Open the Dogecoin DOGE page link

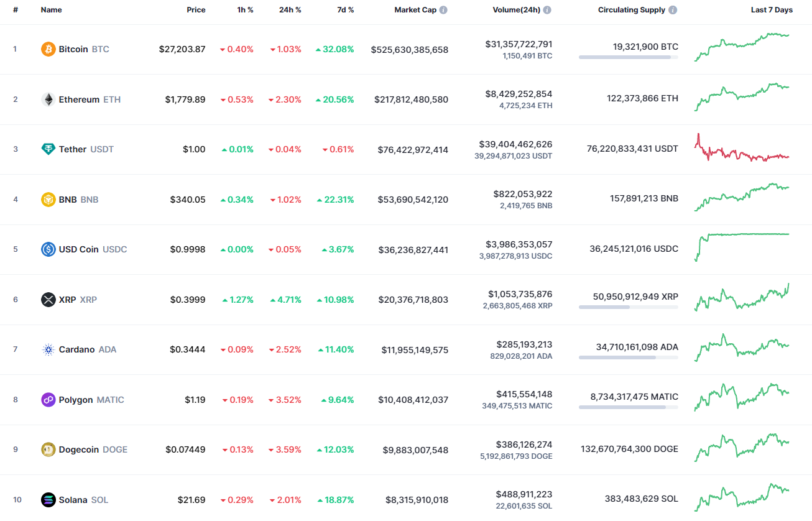(x=84, y=450)
